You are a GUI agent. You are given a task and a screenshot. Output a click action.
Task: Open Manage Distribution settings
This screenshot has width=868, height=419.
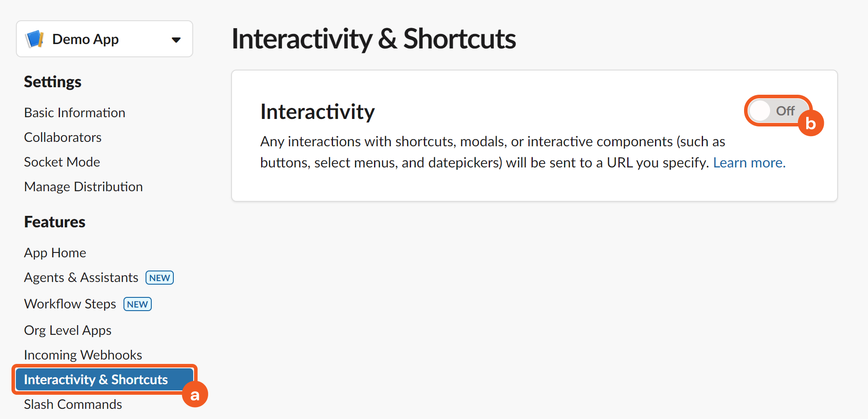pos(83,187)
